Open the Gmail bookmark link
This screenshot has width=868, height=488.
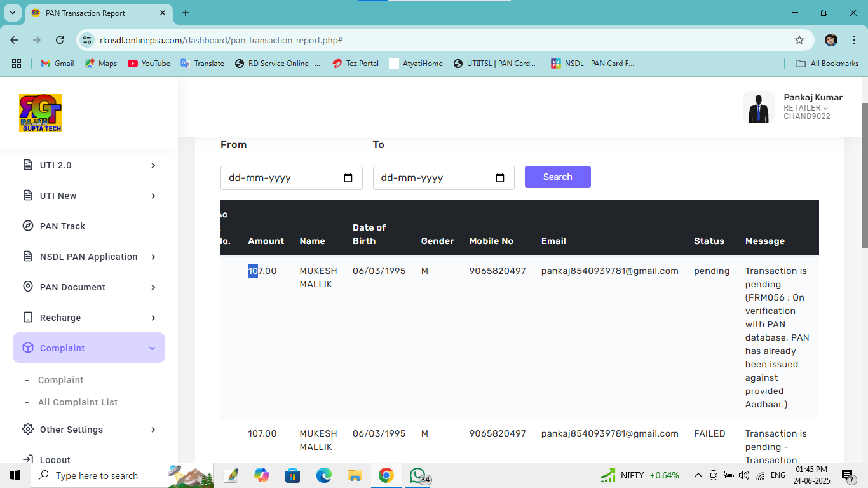(58, 64)
